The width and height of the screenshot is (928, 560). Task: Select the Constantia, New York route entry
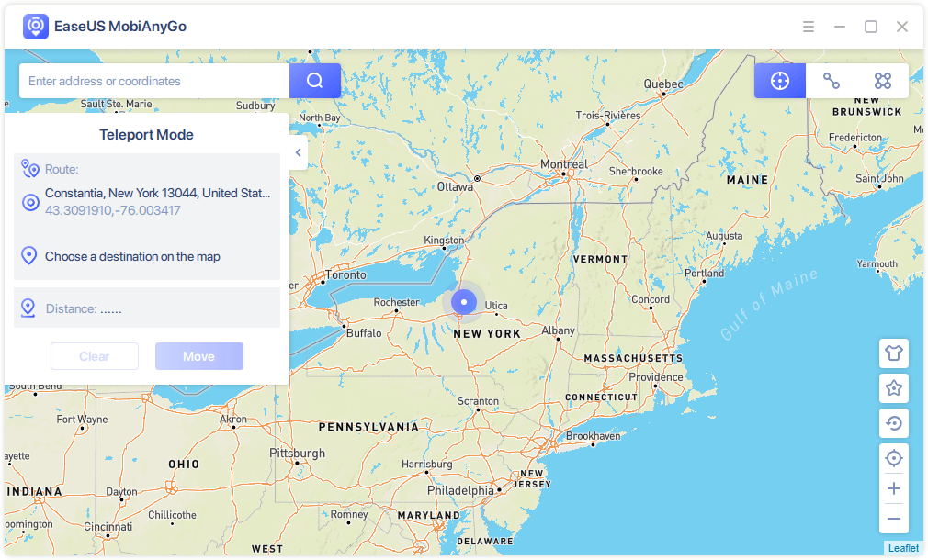pyautogui.click(x=158, y=194)
